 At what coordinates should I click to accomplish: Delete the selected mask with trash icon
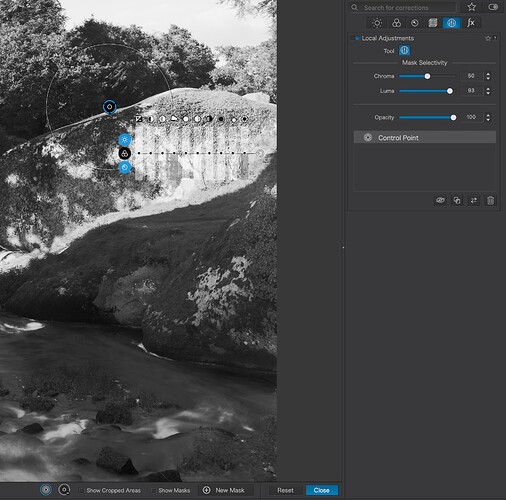490,200
